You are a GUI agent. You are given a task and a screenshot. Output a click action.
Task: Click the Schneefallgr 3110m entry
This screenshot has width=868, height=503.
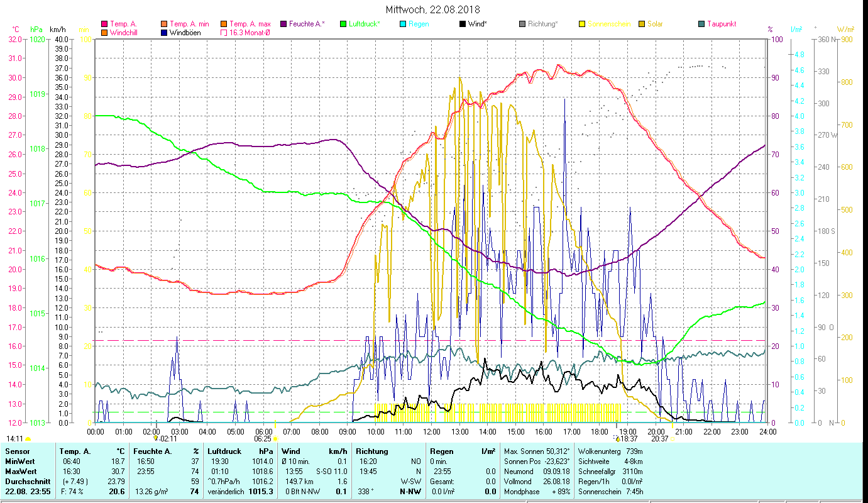611,472
